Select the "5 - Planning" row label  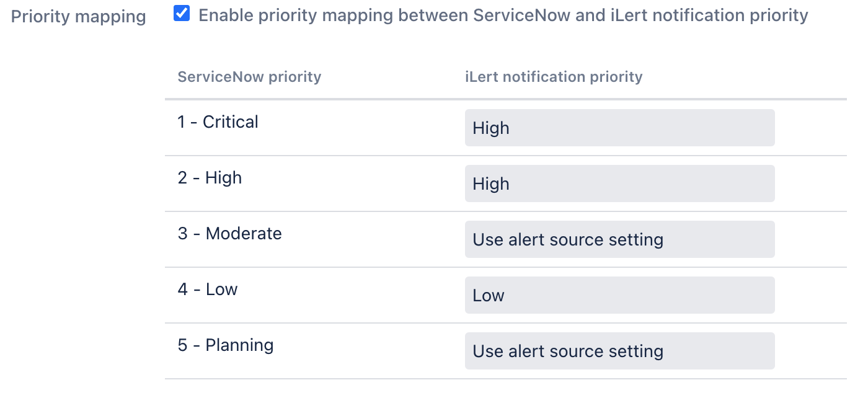pos(226,345)
